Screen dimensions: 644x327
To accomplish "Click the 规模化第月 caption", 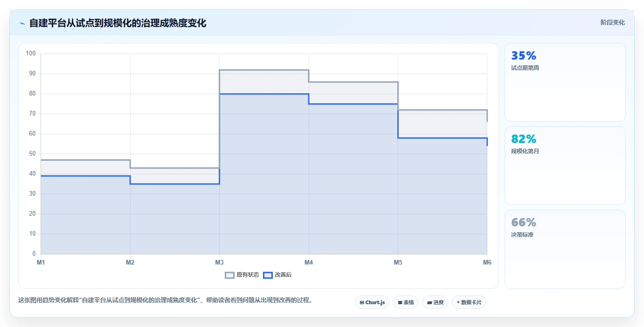I will [525, 151].
